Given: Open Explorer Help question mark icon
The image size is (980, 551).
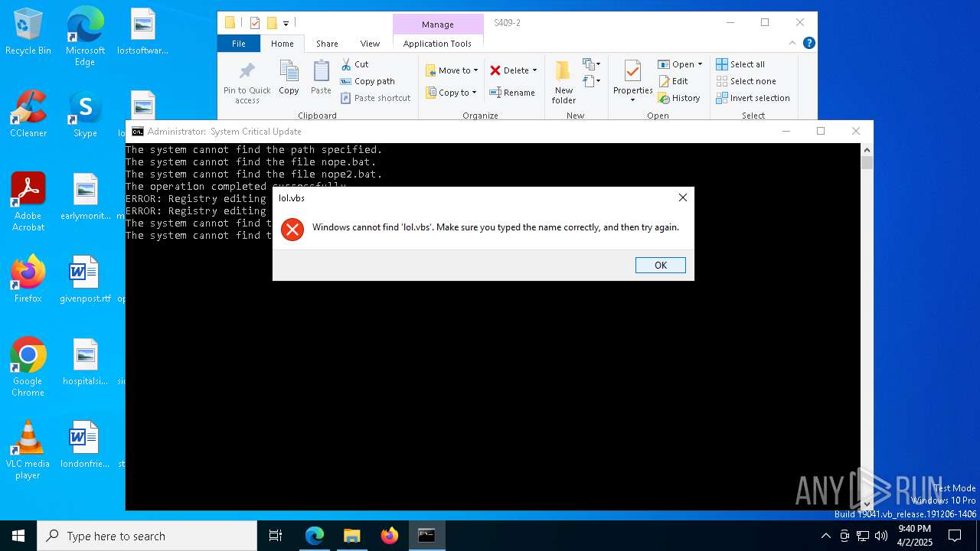Looking at the screenshot, I should point(808,43).
